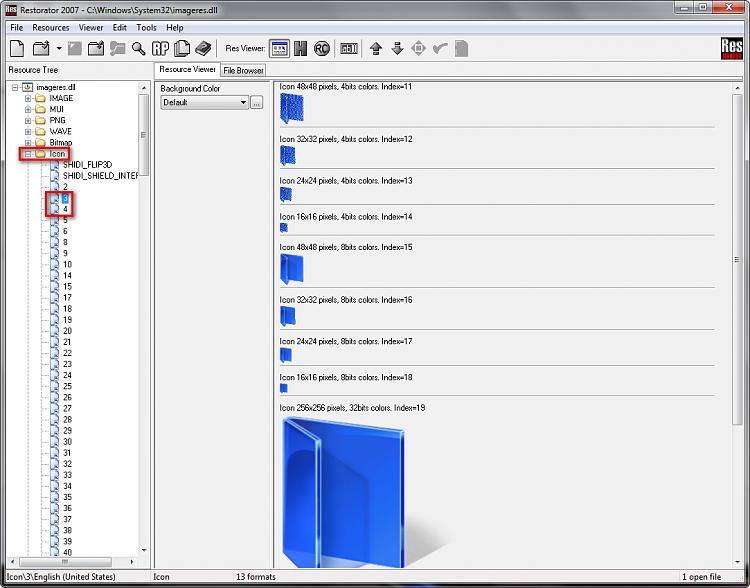Image resolution: width=750 pixels, height=588 pixels.
Task: Switch to the Resource Viewer tab
Action: (187, 69)
